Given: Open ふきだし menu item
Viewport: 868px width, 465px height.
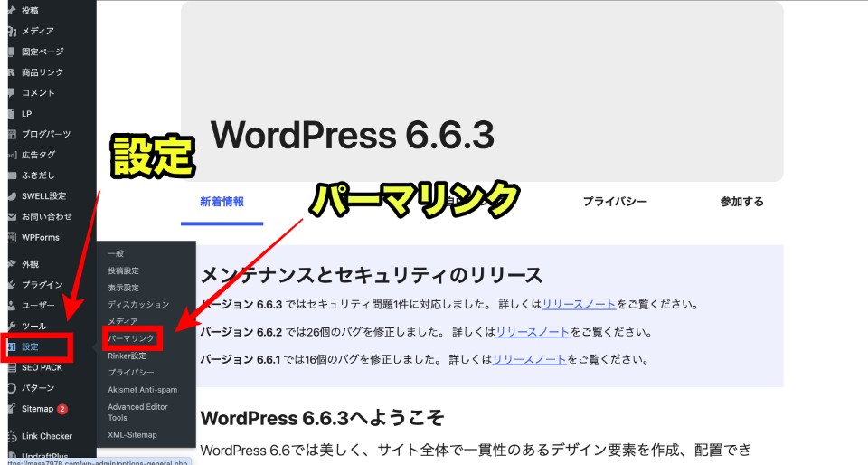Looking at the screenshot, I should coord(38,175).
